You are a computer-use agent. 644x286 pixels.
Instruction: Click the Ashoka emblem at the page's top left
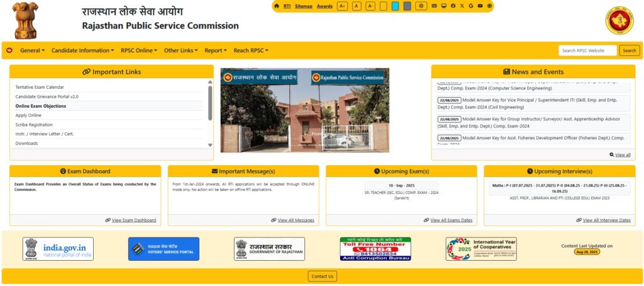(25, 21)
